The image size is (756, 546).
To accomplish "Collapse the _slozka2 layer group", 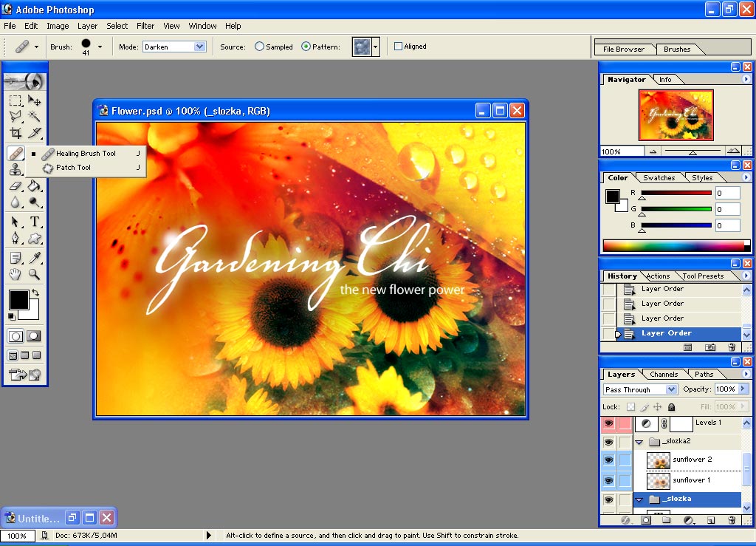I will [639, 442].
